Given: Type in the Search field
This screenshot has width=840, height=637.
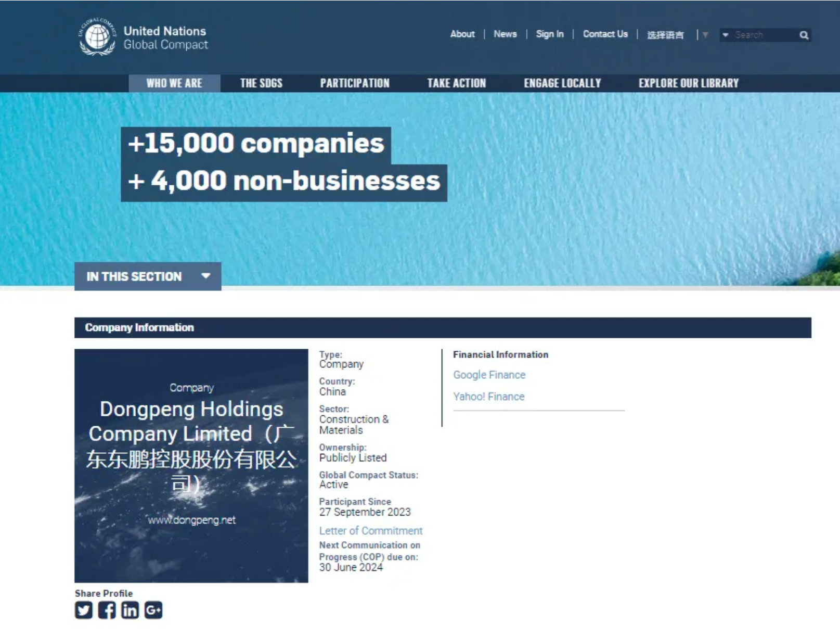Looking at the screenshot, I should tap(764, 35).
